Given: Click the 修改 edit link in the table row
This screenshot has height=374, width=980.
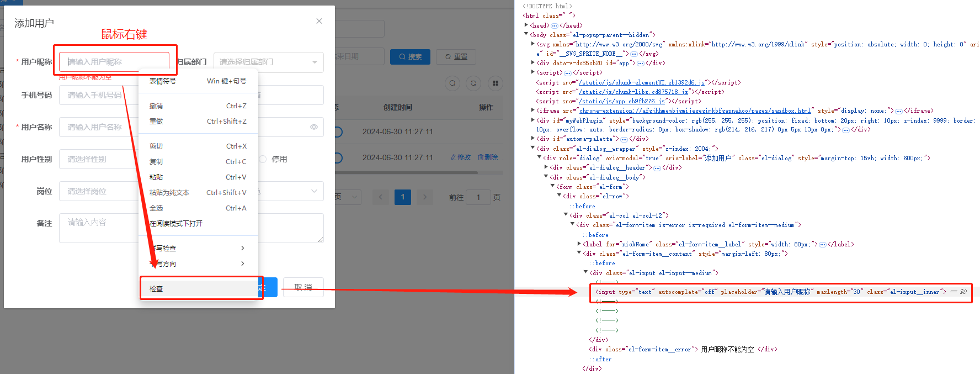Looking at the screenshot, I should [x=461, y=157].
